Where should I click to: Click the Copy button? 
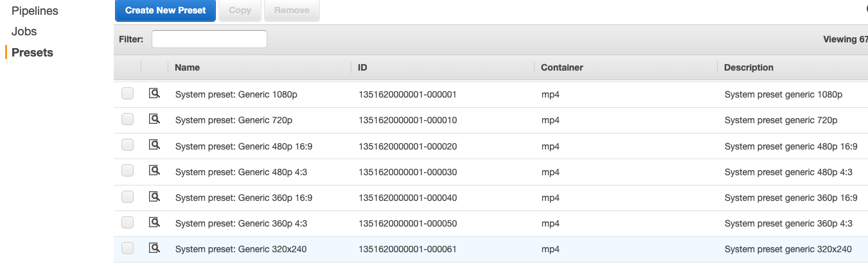point(240,10)
